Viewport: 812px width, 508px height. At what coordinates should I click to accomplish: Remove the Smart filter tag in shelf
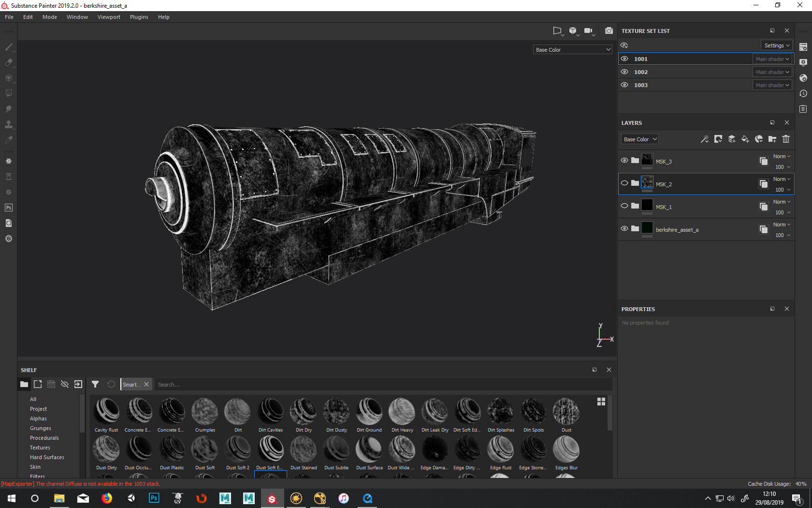[x=146, y=384]
